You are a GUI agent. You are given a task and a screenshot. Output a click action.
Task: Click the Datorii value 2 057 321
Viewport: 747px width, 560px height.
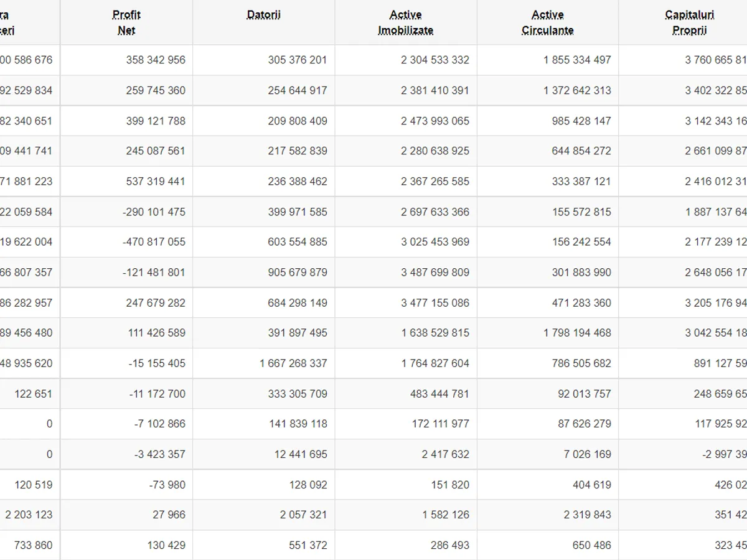coord(308,515)
